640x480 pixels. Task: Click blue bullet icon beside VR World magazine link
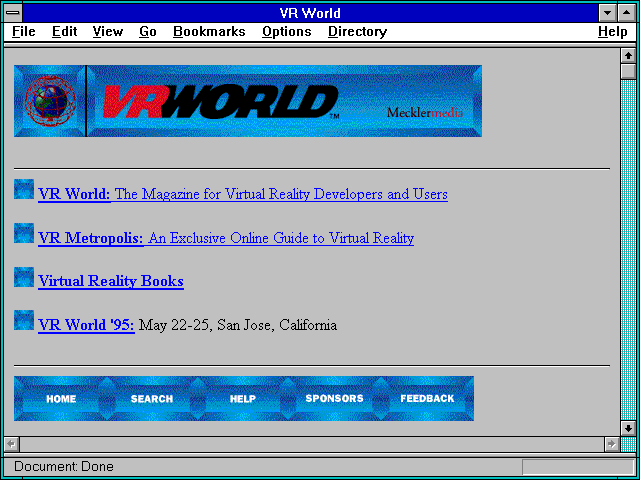point(24,189)
